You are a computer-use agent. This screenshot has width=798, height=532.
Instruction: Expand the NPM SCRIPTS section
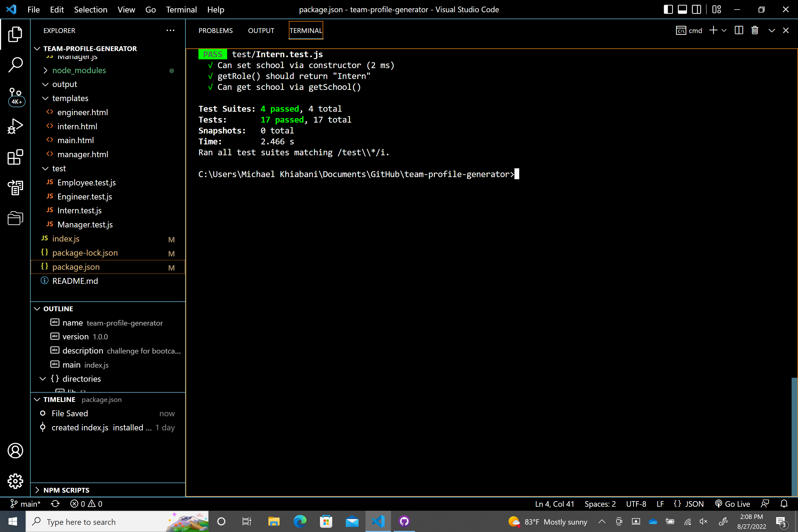point(66,490)
